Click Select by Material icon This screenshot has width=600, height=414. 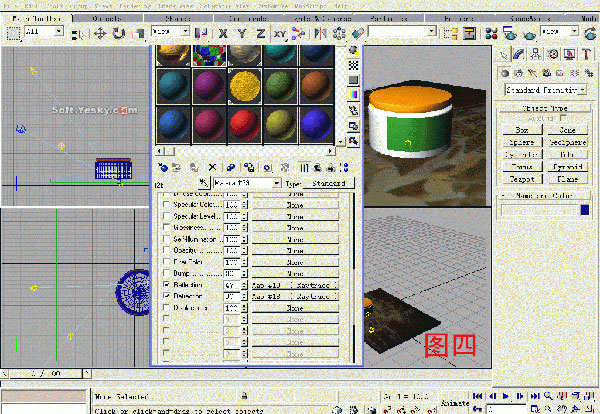353,141
